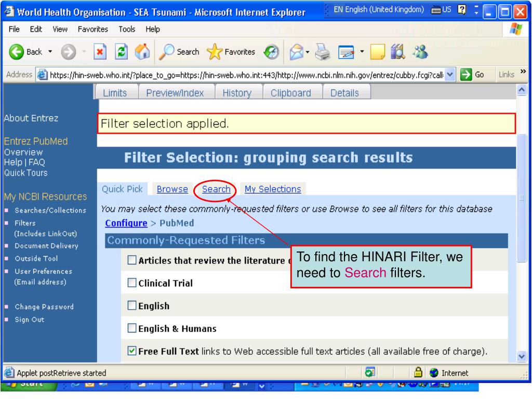Click the Internet zone globe icon
This screenshot has height=399, width=532.
[x=434, y=373]
